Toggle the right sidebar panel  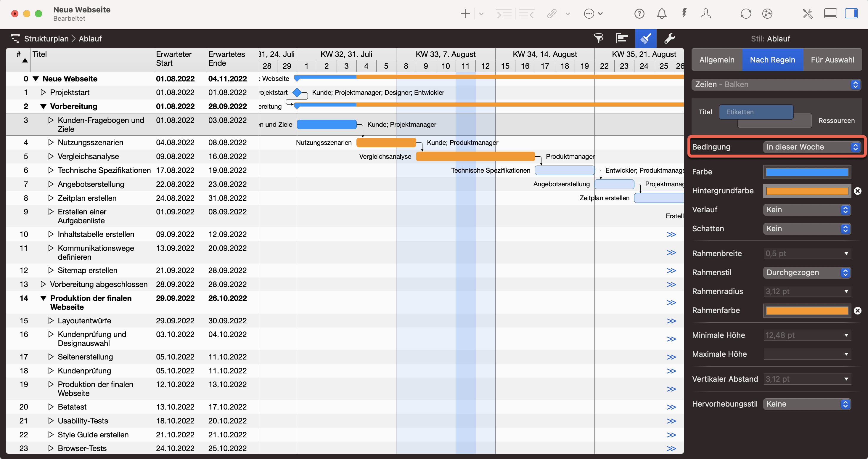851,14
